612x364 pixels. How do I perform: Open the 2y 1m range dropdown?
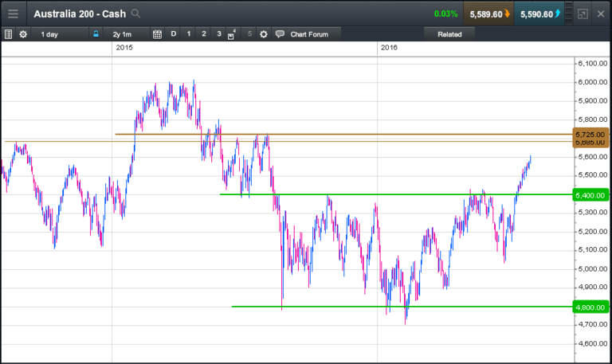[x=126, y=34]
